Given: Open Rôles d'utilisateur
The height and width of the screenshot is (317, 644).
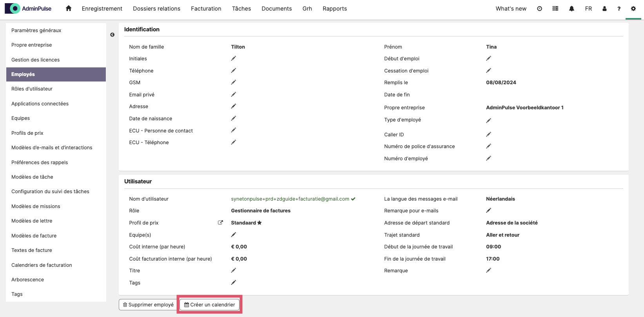Looking at the screenshot, I should click(x=56, y=89).
